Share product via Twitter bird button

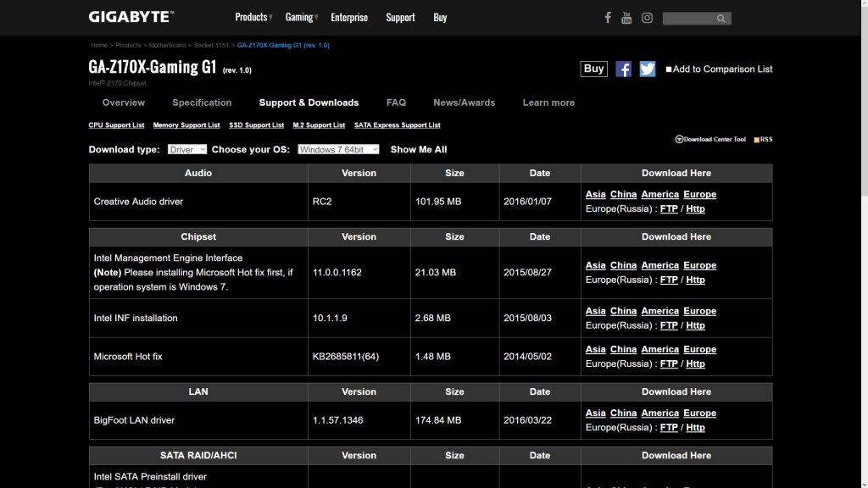(x=647, y=69)
